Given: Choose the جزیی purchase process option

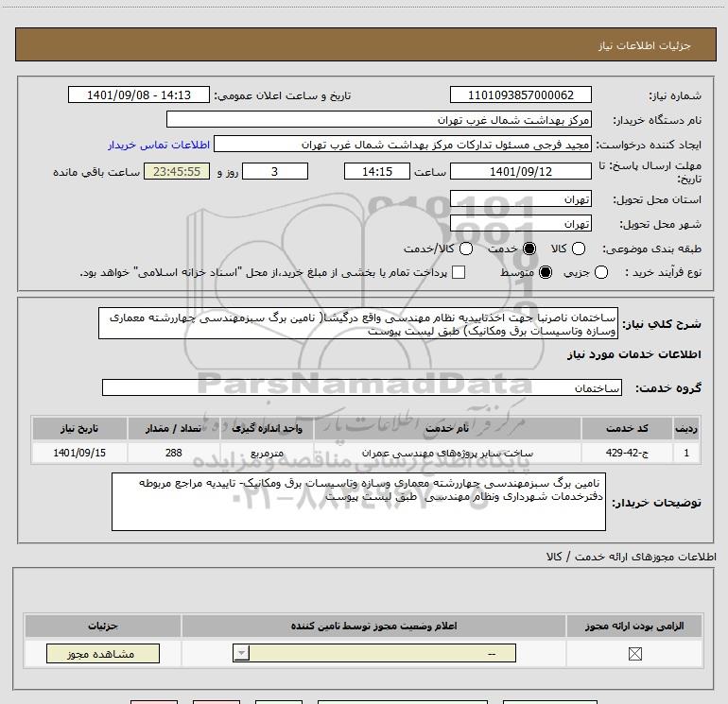Looking at the screenshot, I should coord(601,272).
